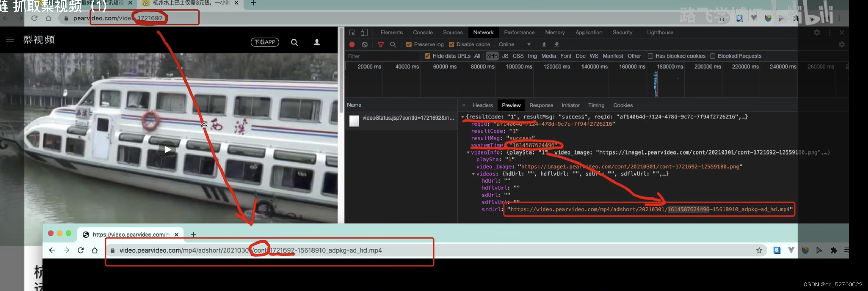
Task: Collapse the videoInfo object
Action: [x=468, y=152]
